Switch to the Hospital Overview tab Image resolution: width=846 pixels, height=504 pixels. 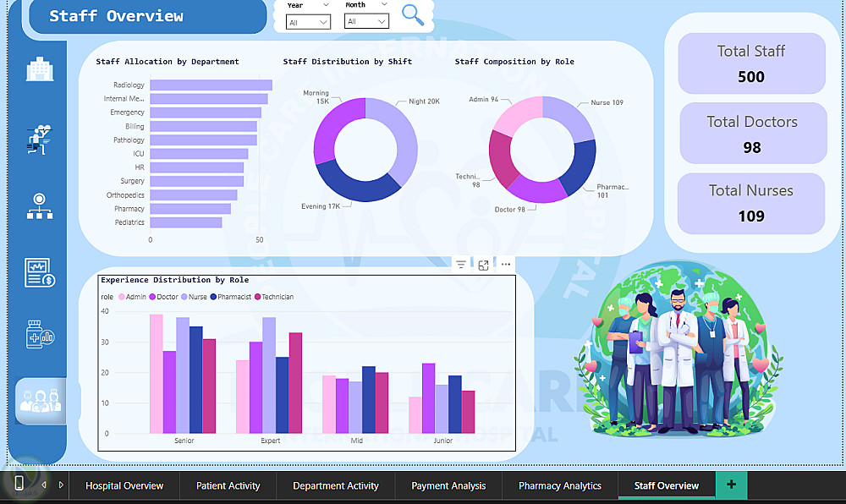coord(124,485)
